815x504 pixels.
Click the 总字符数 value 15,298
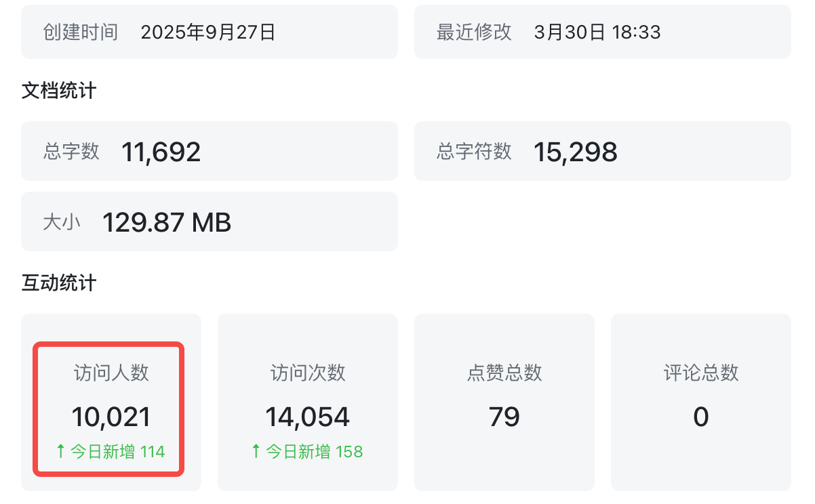click(x=576, y=152)
